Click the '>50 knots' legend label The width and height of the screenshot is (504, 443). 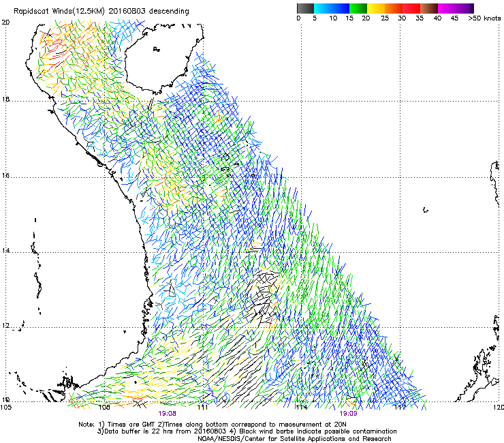(484, 18)
